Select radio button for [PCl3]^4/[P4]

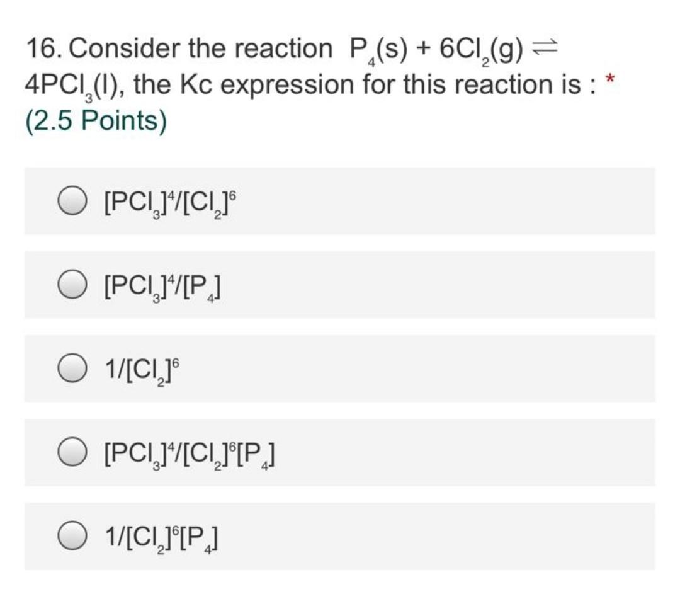pyautogui.click(x=72, y=285)
